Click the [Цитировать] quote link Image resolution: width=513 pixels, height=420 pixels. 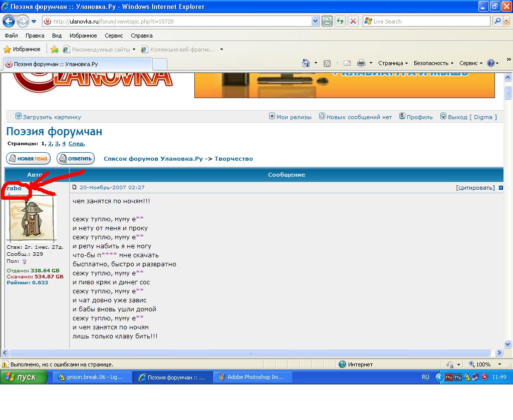pos(475,188)
